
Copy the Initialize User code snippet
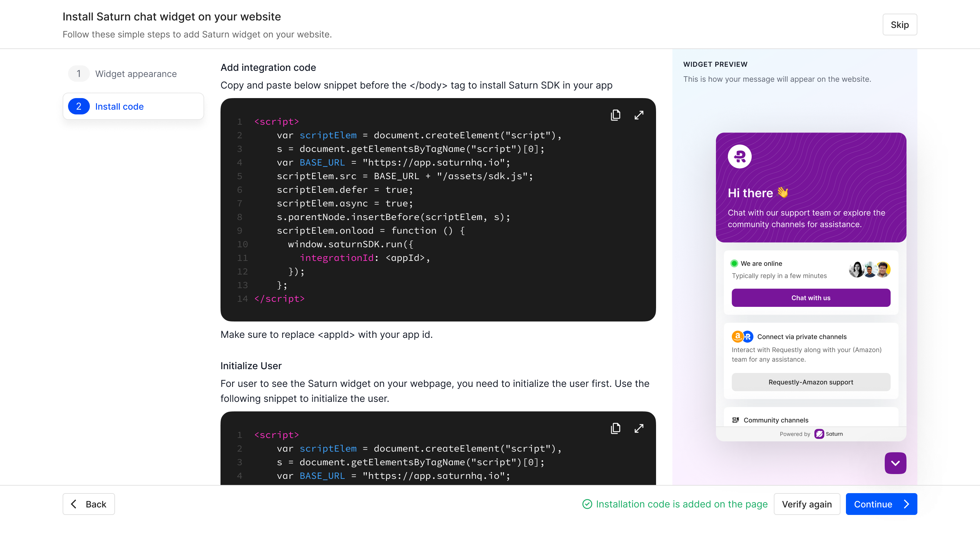[x=615, y=428]
